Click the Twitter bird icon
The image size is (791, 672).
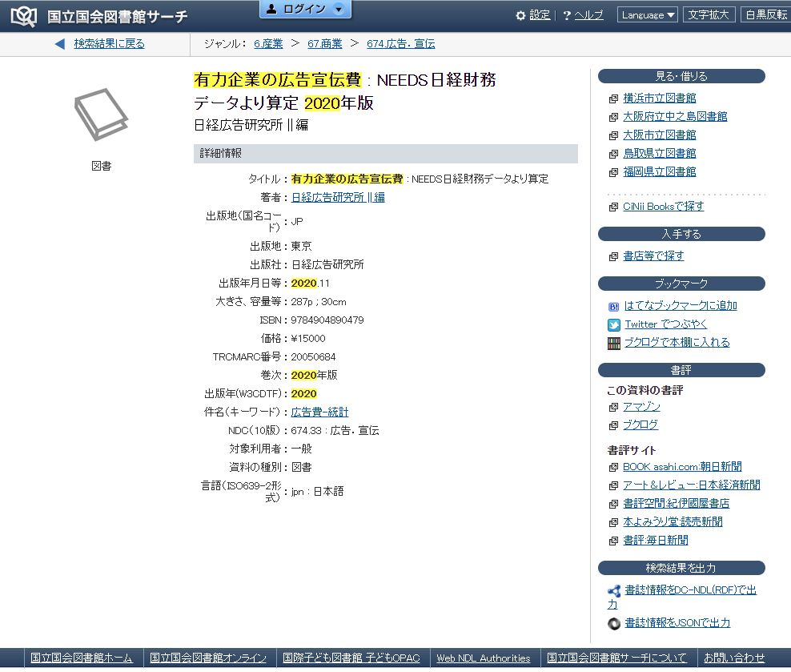coord(614,325)
